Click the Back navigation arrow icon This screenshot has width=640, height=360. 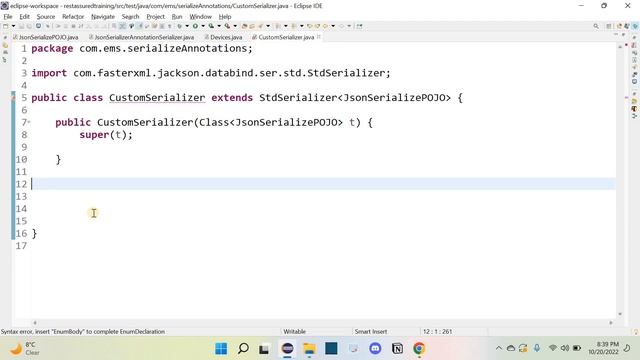coord(325,26)
